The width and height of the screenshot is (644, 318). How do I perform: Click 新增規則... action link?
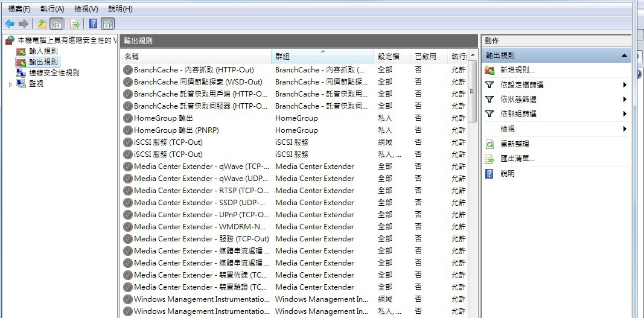coord(517,70)
